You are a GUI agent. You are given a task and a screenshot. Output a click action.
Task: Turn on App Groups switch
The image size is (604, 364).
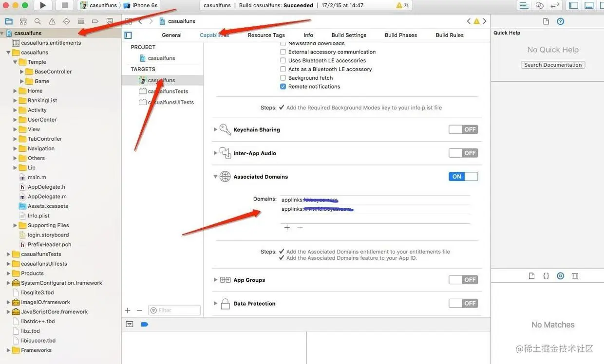463,280
